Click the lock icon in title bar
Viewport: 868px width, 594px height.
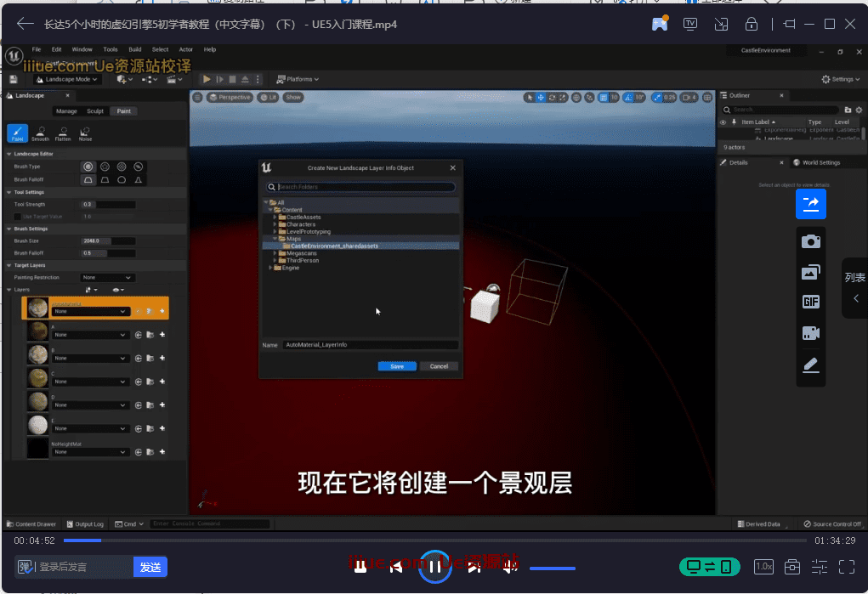coord(751,24)
